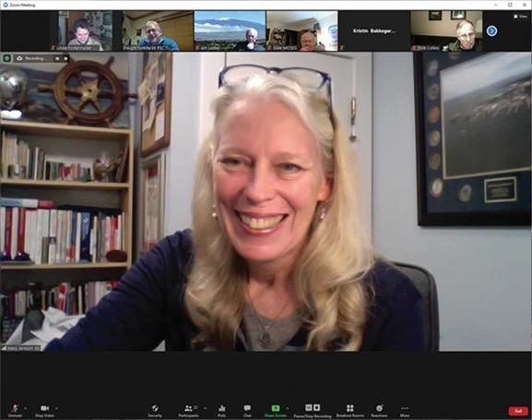Stop the recording using the top-left indicator
Image resolution: width=532 pixels, height=420 pixels.
(65, 58)
